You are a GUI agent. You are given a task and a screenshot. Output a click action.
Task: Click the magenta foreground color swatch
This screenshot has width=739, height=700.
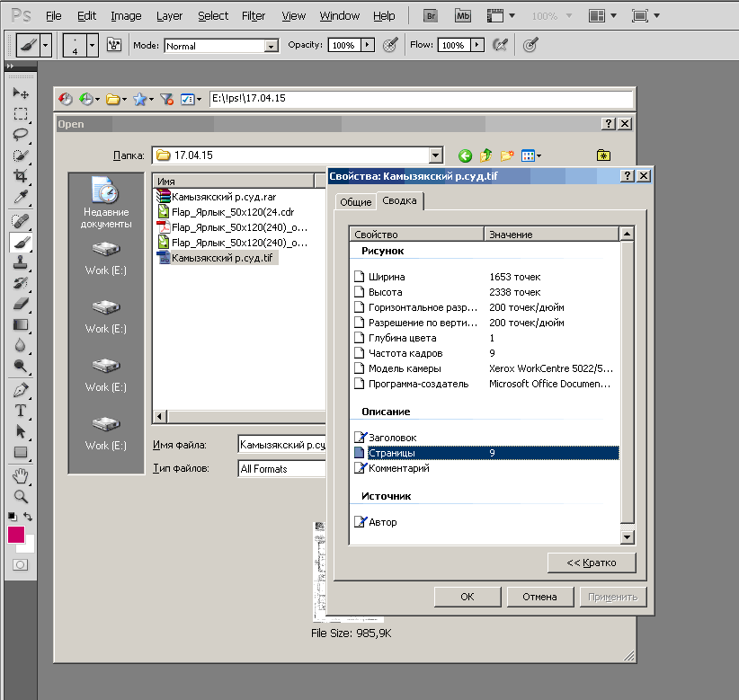pyautogui.click(x=16, y=535)
